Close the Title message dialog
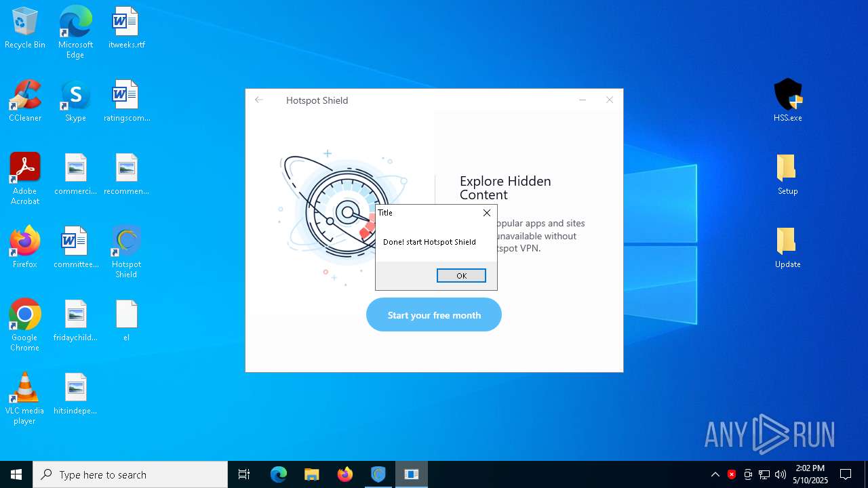 coord(486,213)
